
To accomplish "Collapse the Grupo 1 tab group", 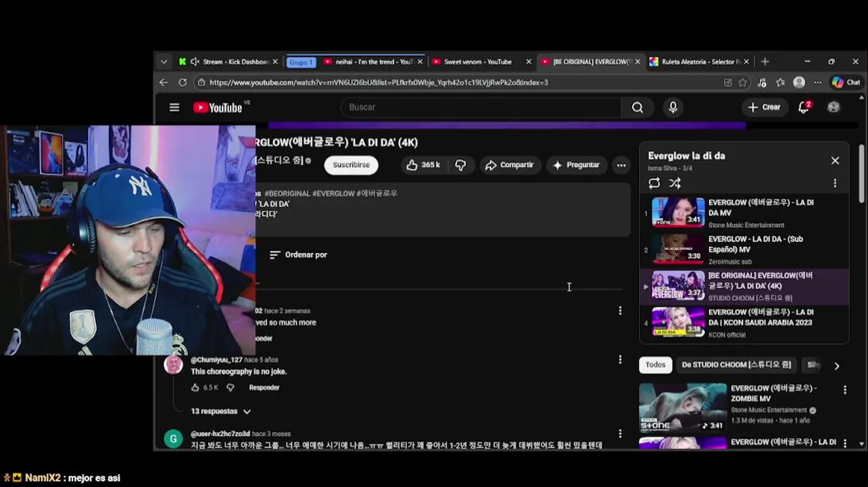I will pyautogui.click(x=301, y=62).
